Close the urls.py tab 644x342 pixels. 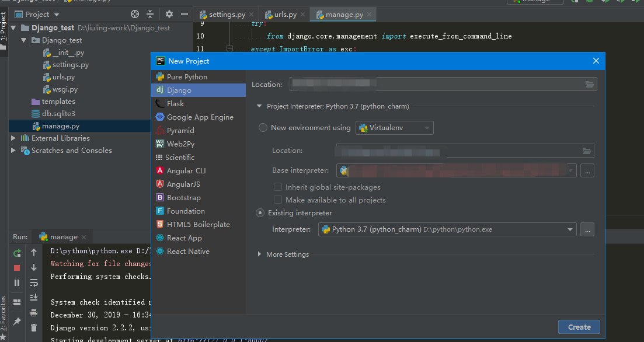coord(302,15)
